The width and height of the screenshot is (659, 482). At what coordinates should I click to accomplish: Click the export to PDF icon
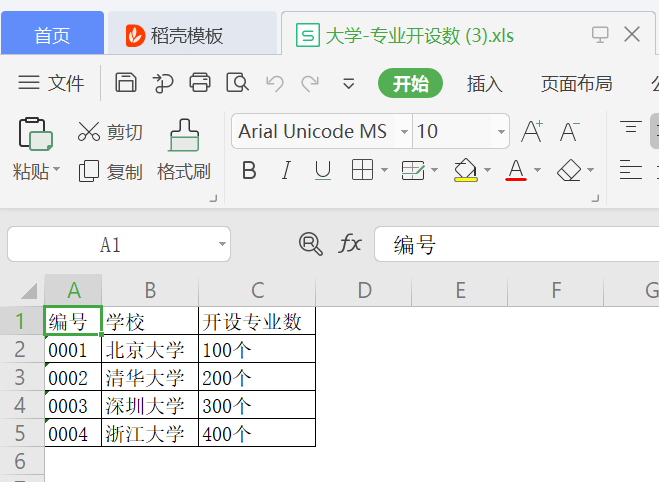pos(163,83)
